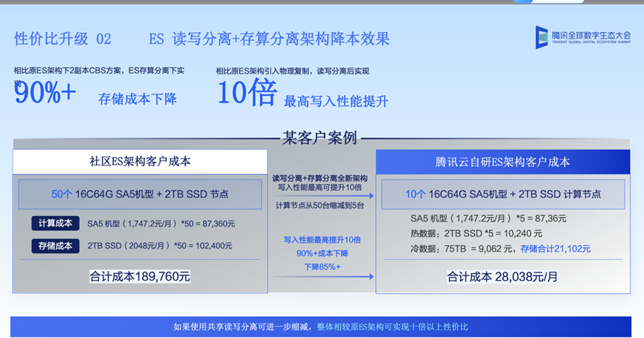Click the large '90%+' figure
644x338 pixels.
pyautogui.click(x=45, y=92)
